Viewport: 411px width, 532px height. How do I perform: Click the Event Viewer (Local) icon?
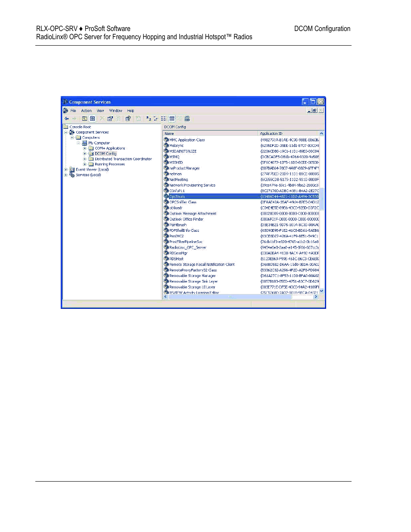[x=72, y=170]
